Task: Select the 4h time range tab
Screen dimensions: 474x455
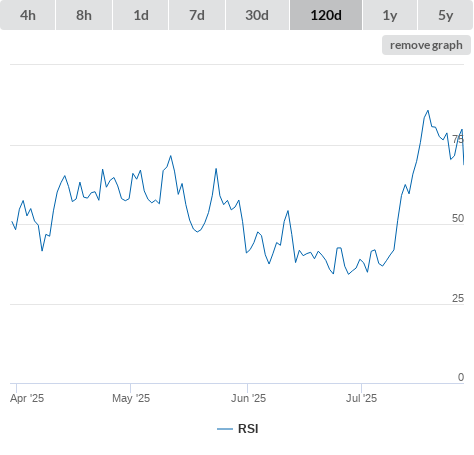Action: click(28, 15)
